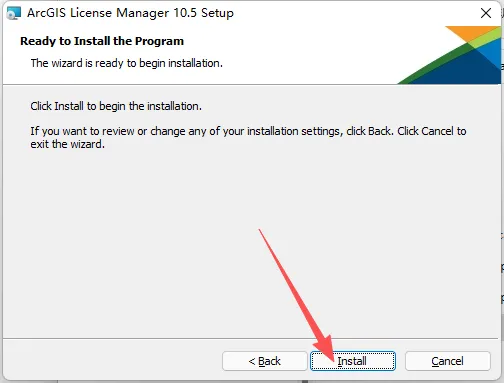Go back with the < Back button

click(x=265, y=361)
